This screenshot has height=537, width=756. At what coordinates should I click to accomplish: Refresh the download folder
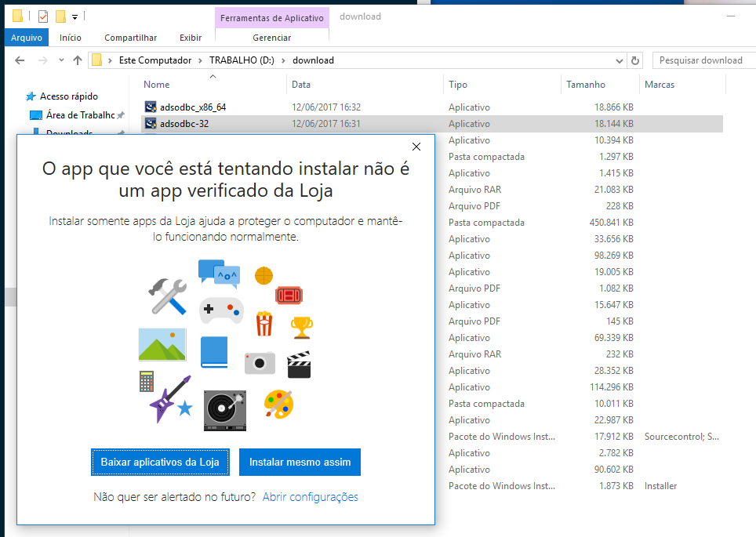[x=635, y=60]
